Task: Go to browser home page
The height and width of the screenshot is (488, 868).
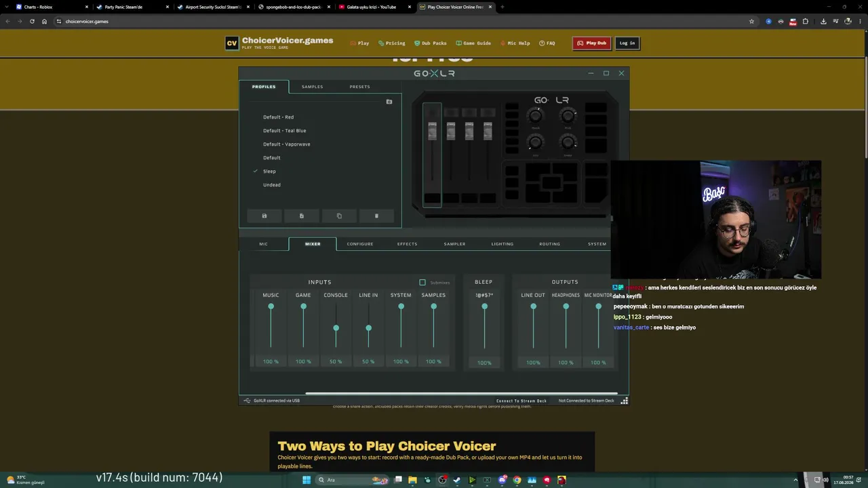Action: (45, 21)
